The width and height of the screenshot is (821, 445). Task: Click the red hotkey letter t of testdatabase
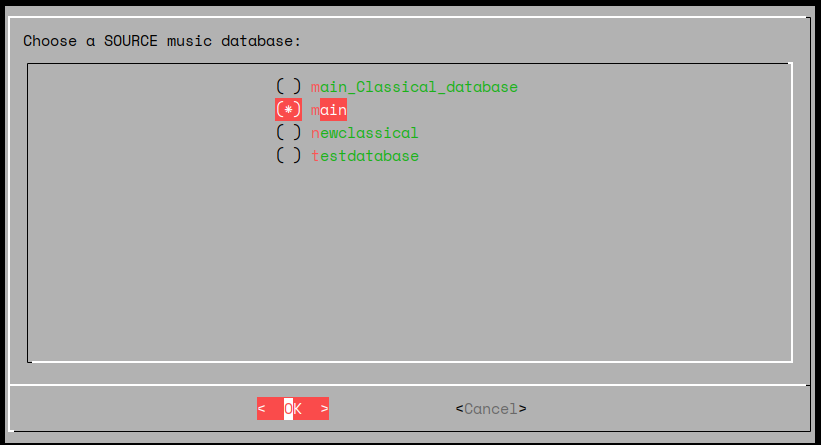pyautogui.click(x=315, y=156)
